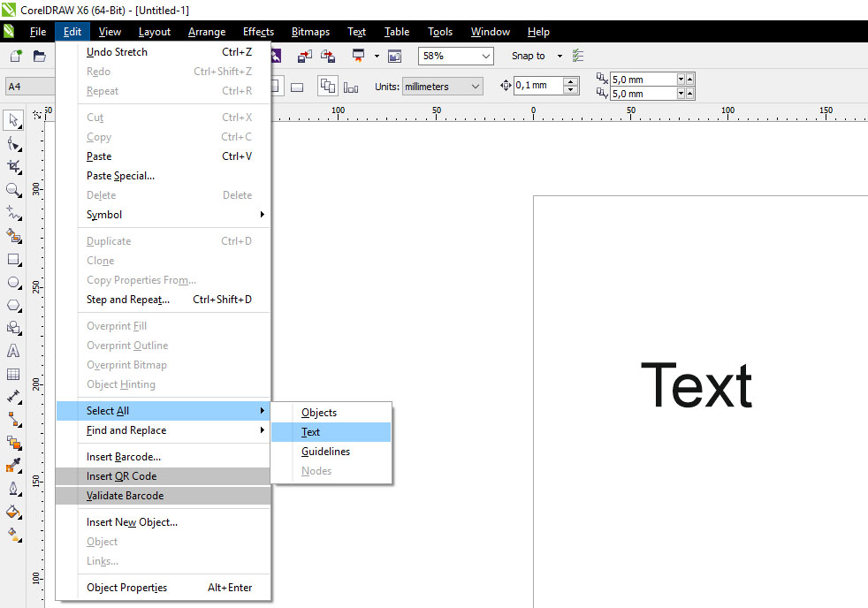Pick the Ellipse tool
Viewport: 868px width, 608px height.
pyautogui.click(x=13, y=283)
